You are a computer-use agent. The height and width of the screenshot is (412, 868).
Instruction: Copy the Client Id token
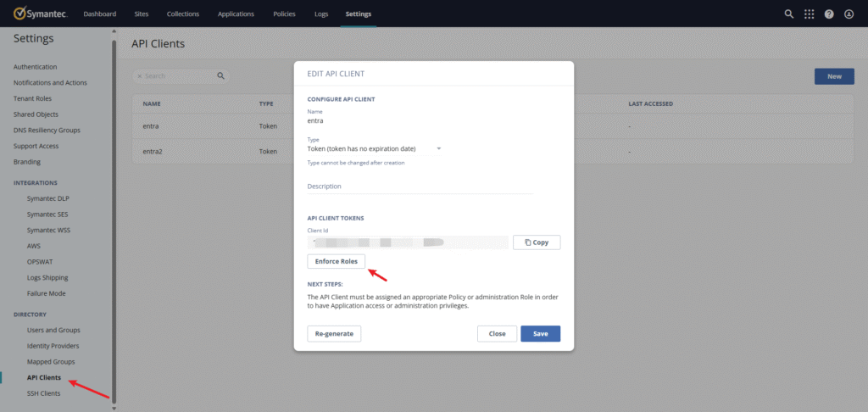(x=537, y=242)
